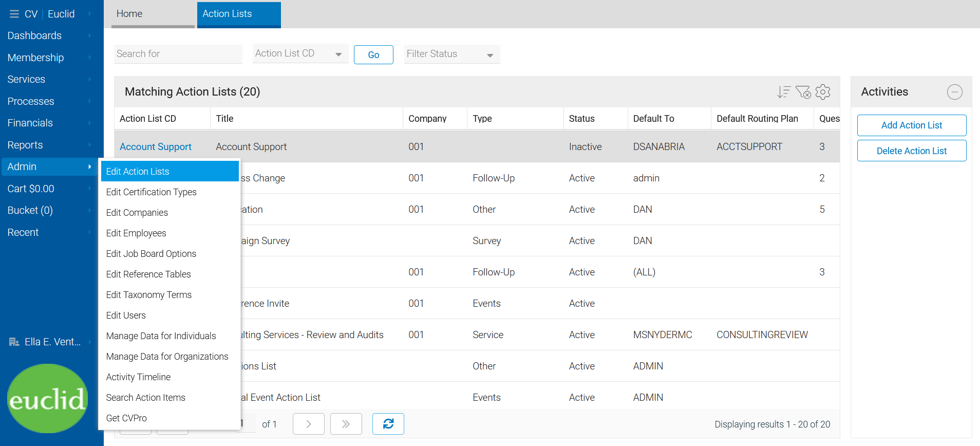The width and height of the screenshot is (980, 446).
Task: Go to the next results page
Action: 309,424
